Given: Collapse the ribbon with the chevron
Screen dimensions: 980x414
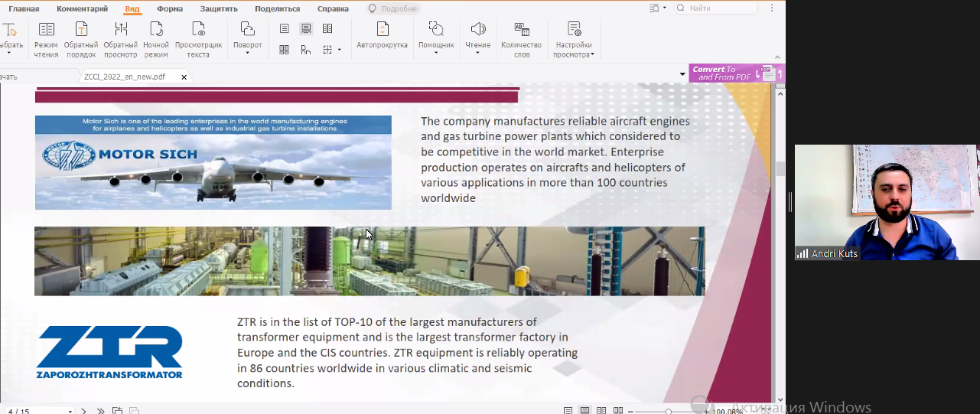Looking at the screenshot, I should (778, 57).
